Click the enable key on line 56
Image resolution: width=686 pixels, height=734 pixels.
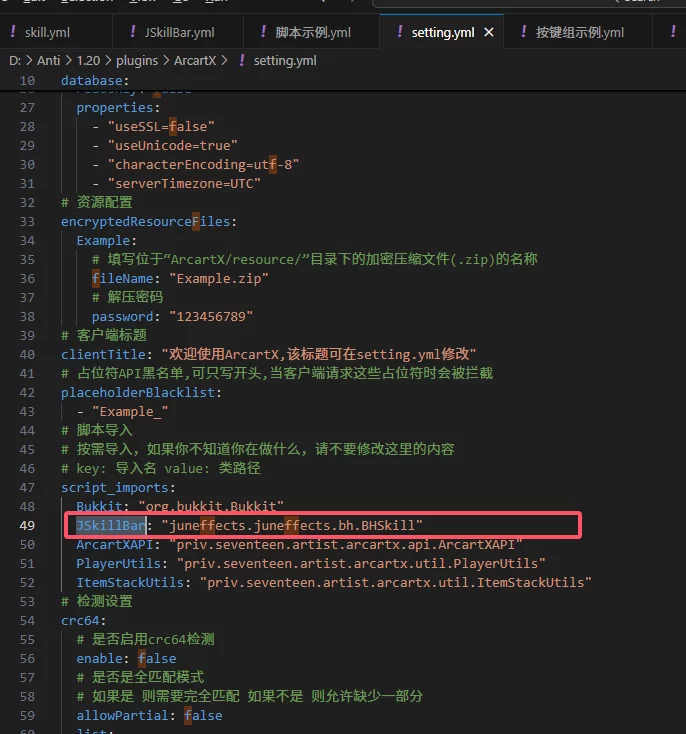tap(99, 659)
